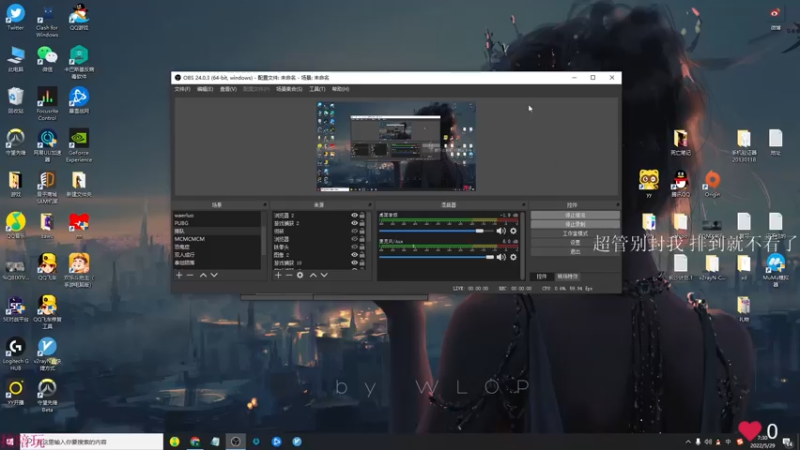Image resolution: width=800 pixels, height=450 pixels.
Task: Pop out the Sources dock panel
Action: (370, 205)
